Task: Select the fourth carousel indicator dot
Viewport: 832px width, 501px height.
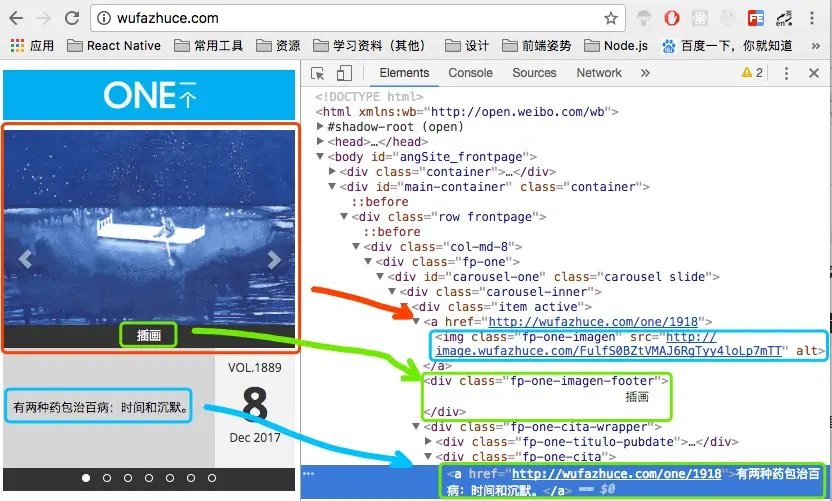Action: tap(149, 478)
